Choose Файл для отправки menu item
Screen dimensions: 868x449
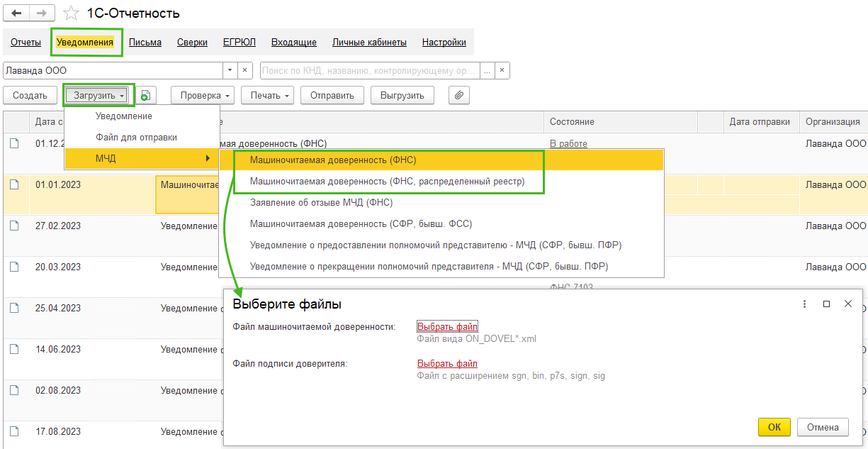click(142, 138)
